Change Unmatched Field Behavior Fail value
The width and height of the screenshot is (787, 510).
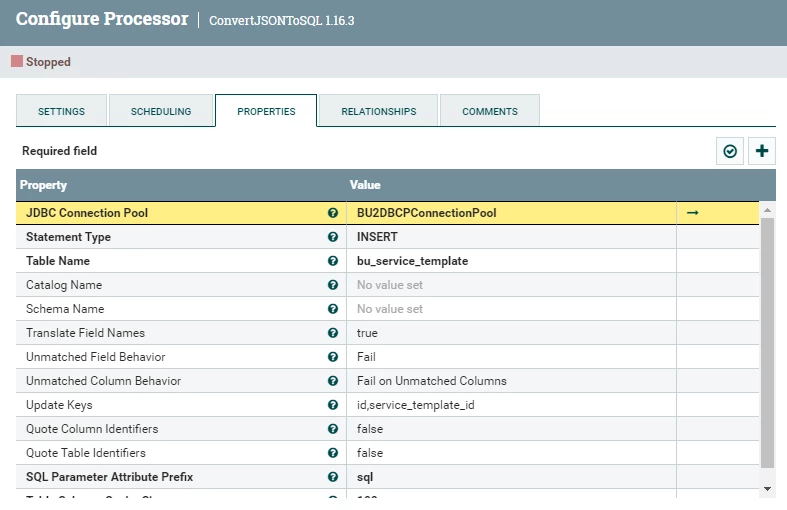[x=511, y=357]
